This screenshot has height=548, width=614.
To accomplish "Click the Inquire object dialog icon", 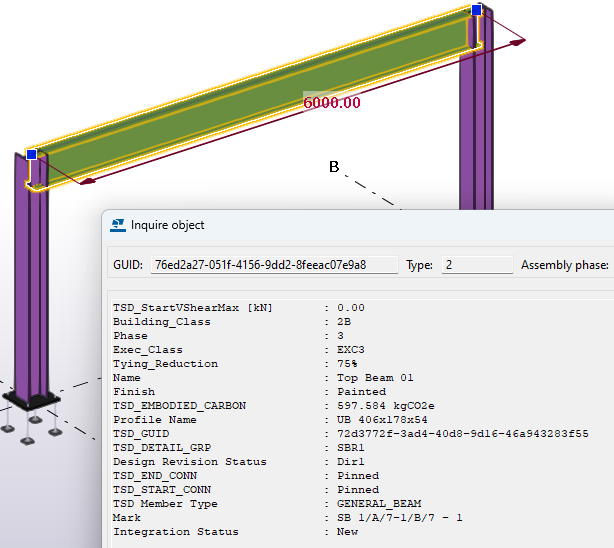I will point(118,225).
